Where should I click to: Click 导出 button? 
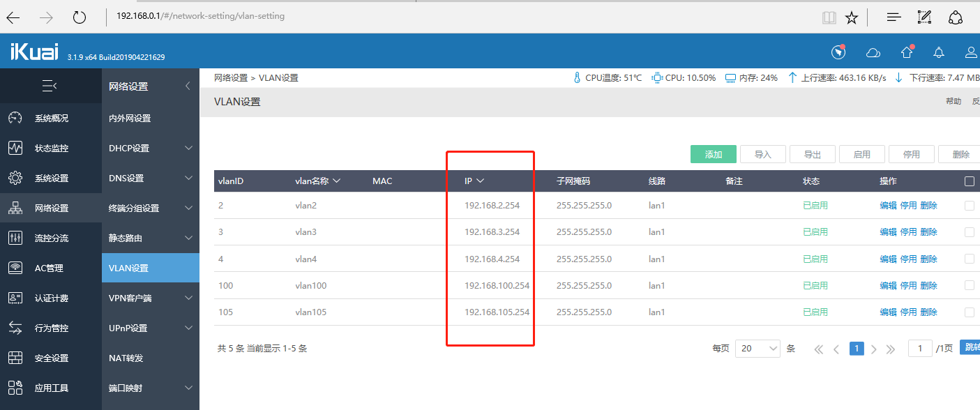click(813, 154)
